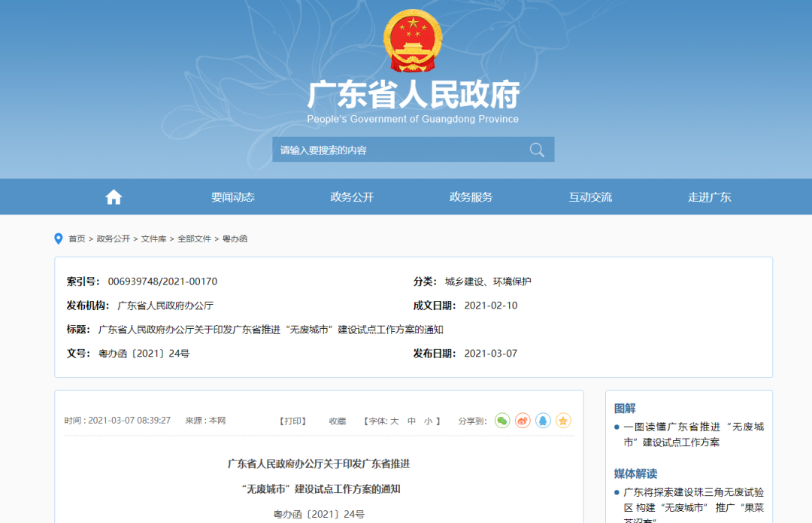Focus the search input field
The width and height of the screenshot is (812, 523).
pyautogui.click(x=398, y=150)
